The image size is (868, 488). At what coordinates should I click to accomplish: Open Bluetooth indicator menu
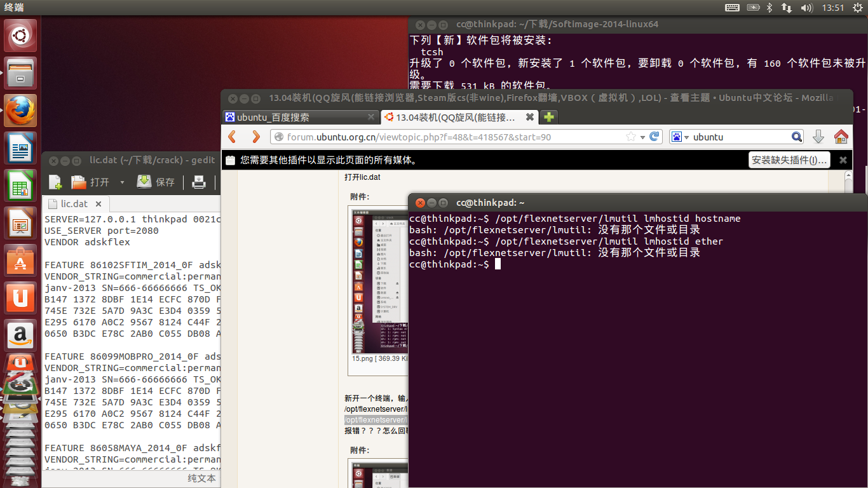tap(769, 8)
